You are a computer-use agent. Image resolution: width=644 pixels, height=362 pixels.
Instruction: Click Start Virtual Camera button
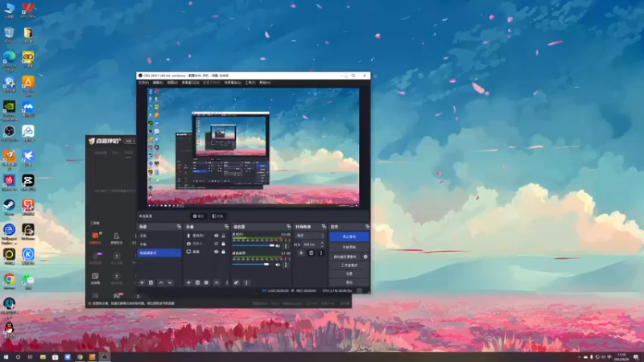click(345, 257)
